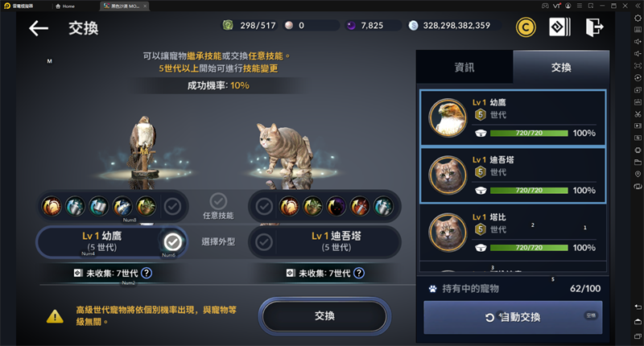Open the gold coin shop icon
This screenshot has width=644, height=346.
526,27
